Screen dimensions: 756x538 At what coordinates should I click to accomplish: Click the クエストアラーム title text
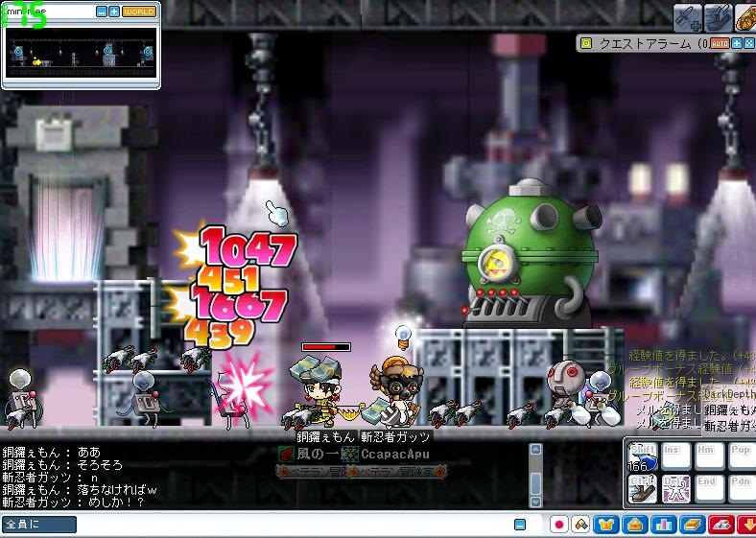[645, 44]
